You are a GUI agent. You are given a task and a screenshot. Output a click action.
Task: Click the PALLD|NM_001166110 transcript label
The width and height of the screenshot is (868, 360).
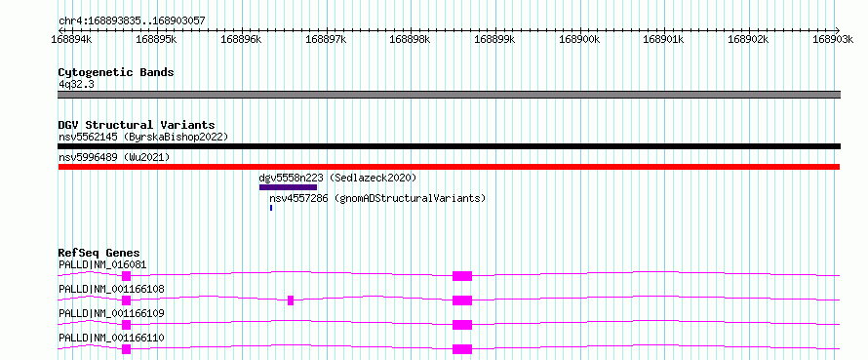(111, 338)
